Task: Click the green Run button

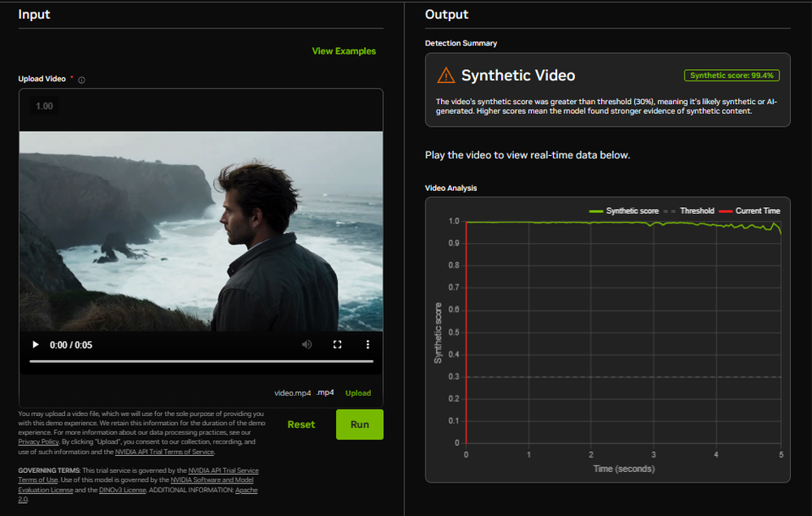Action: pyautogui.click(x=360, y=424)
